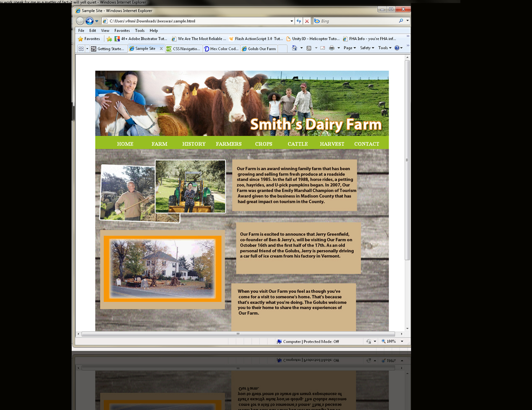Open 40+ Adobe Illustrator Tut favorite

141,39
